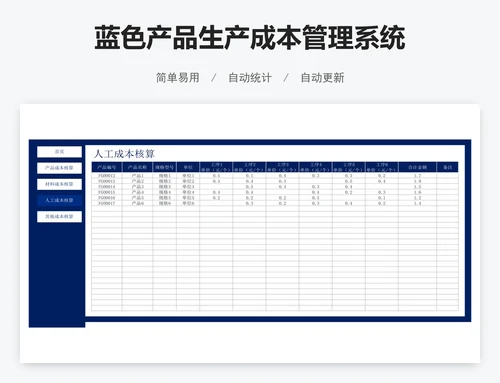
Task: Click 工序5 value 0.5 in FG00013 row
Action: (349, 181)
